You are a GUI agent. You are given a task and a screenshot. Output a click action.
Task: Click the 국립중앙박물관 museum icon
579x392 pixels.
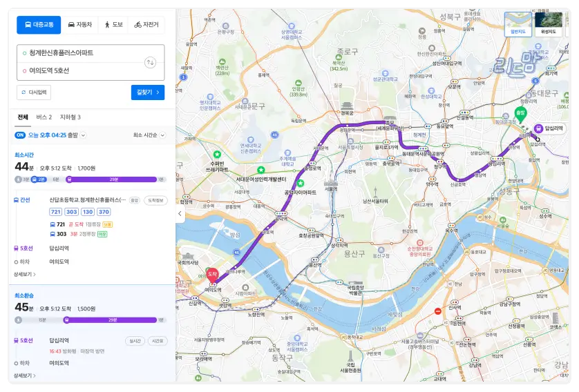pyautogui.click(x=356, y=283)
